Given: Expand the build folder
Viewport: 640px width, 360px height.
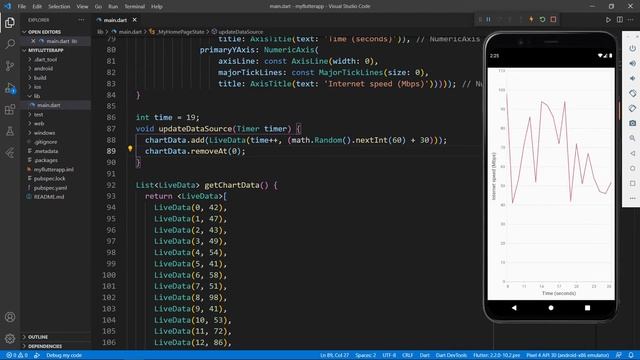Looking at the screenshot, I should click(x=40, y=78).
